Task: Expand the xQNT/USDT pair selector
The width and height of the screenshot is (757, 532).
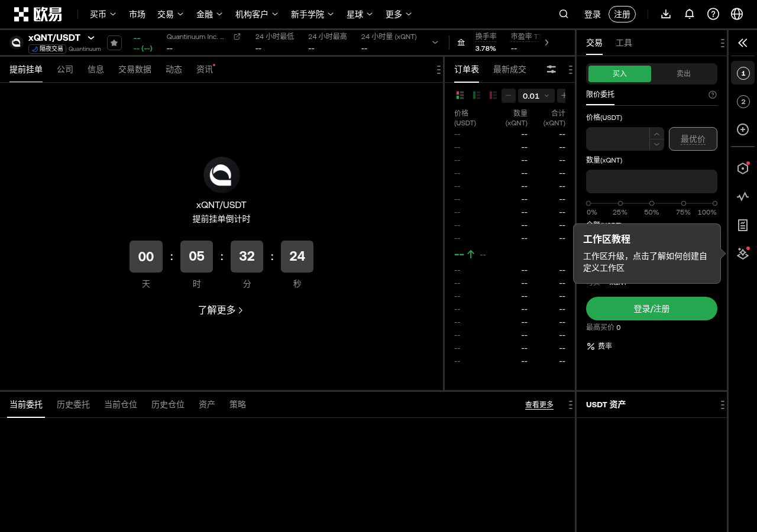Action: 91,38
